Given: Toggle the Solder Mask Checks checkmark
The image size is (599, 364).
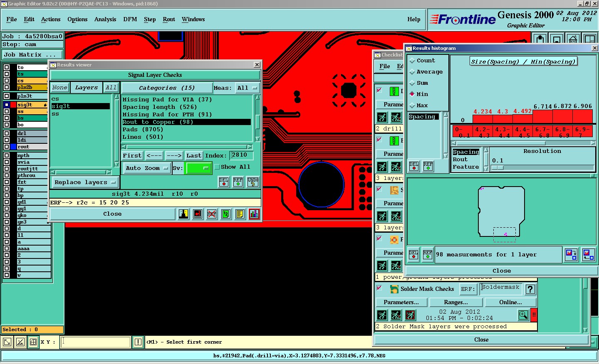Looking at the screenshot, I should click(379, 288).
